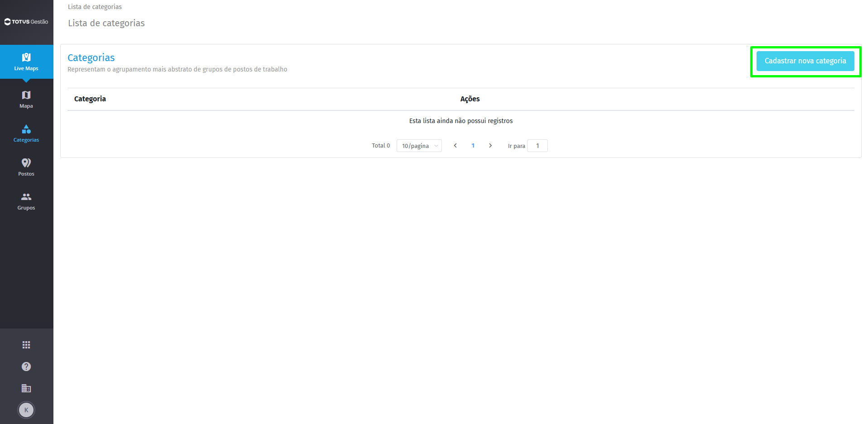
Task: Open Live Maps from the sidebar
Action: tap(26, 62)
